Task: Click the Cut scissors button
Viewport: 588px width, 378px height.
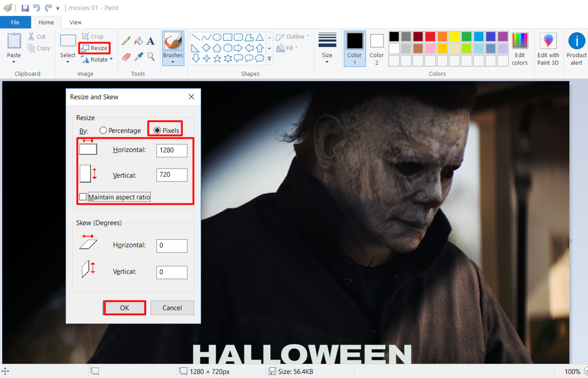Action: [37, 36]
